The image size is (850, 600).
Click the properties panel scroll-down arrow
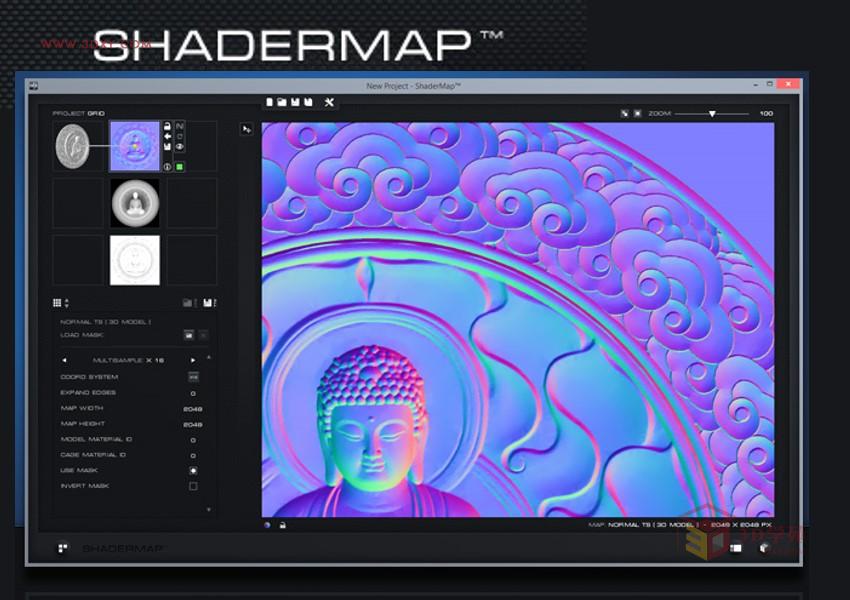click(209, 509)
